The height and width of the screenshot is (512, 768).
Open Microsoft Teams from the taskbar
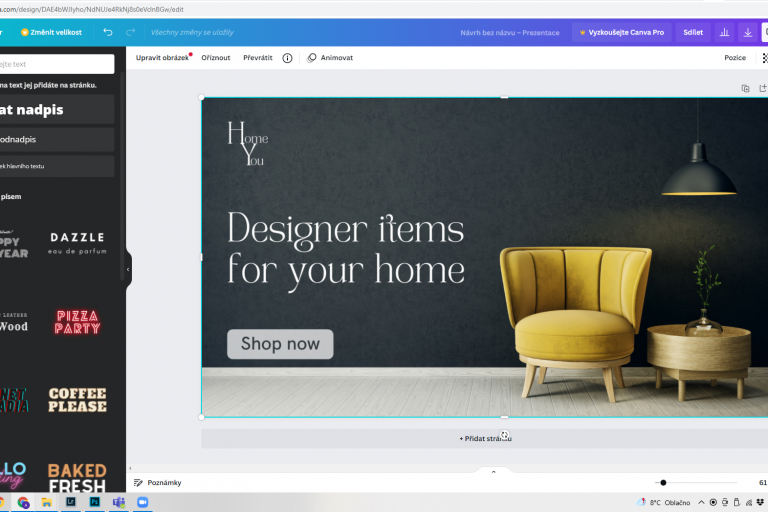pyautogui.click(x=119, y=502)
